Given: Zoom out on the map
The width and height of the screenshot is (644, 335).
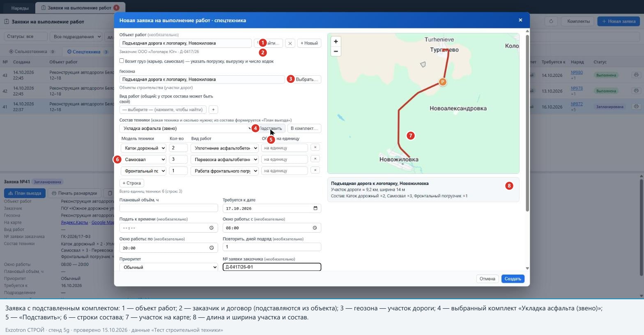Looking at the screenshot, I should (336, 51).
